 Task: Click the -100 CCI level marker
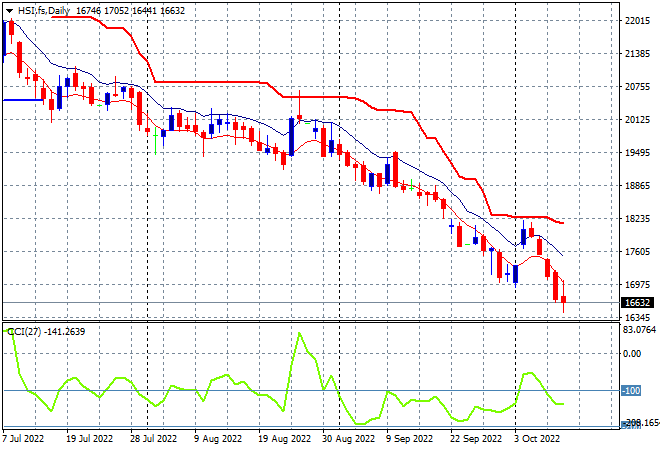click(x=631, y=391)
